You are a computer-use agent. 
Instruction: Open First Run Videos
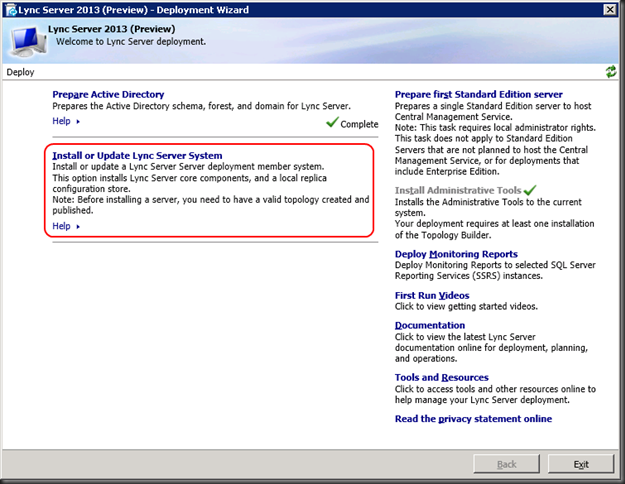click(432, 295)
